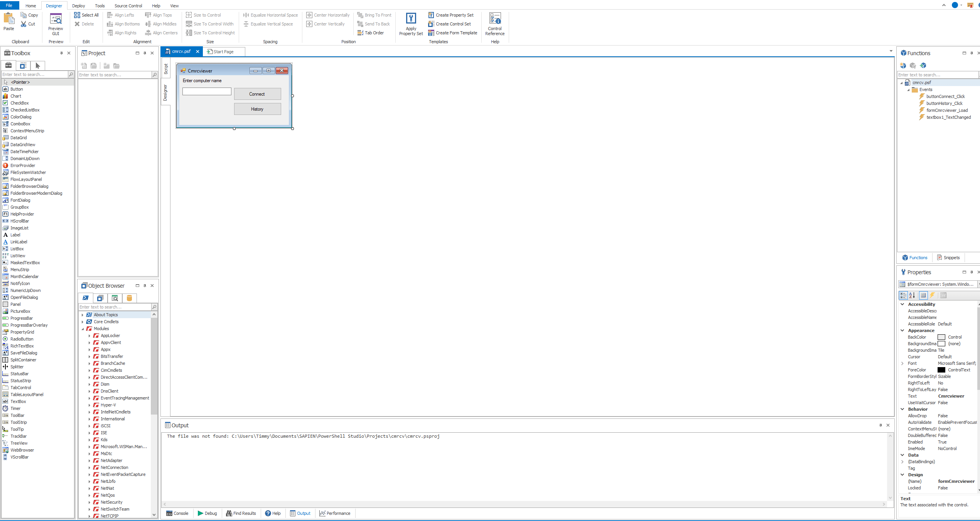Show events in the Properties panel

[x=933, y=295]
